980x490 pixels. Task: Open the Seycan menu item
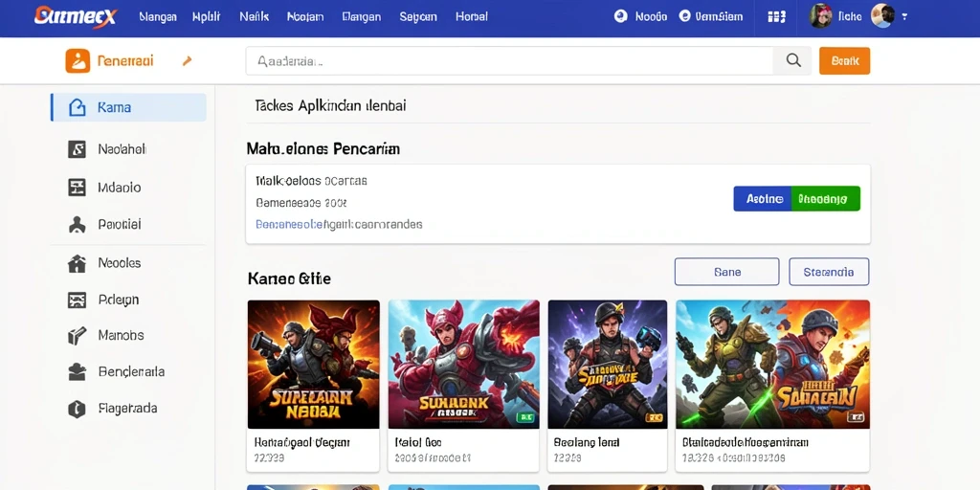417,17
